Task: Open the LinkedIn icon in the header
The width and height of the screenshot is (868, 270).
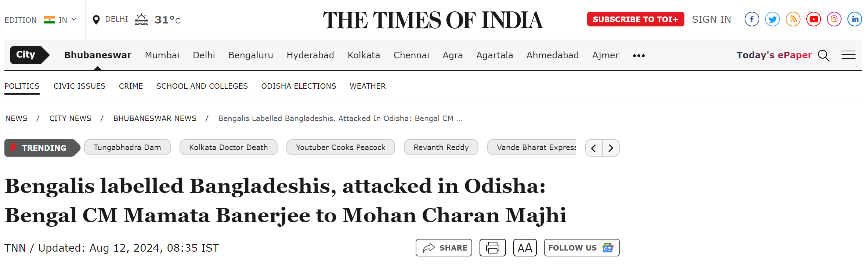Action: pos(854,19)
